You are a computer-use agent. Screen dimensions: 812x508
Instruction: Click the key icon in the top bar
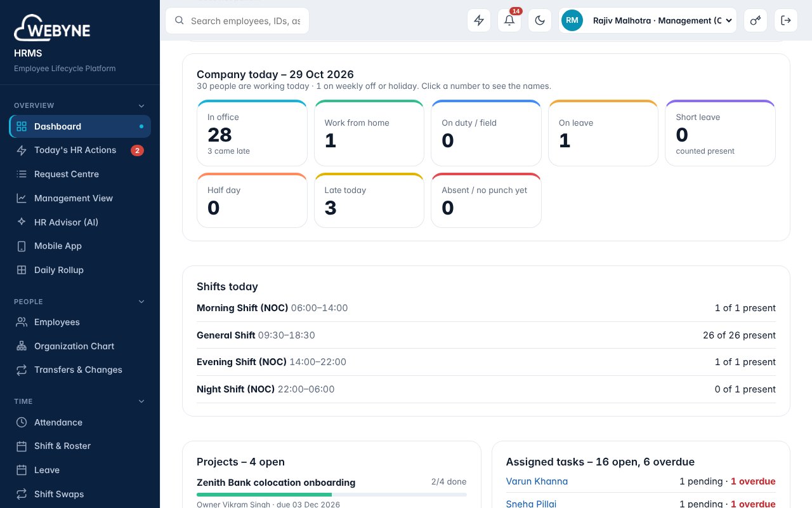coord(756,20)
